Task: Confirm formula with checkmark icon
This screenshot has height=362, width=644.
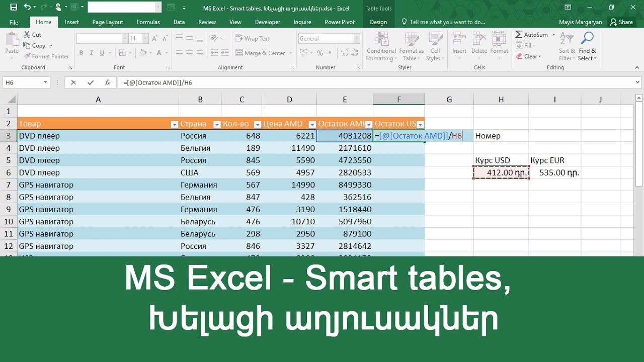Action: [x=91, y=83]
